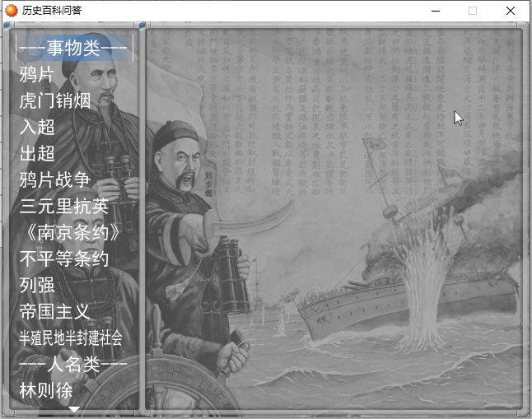Select the 半殖民地半封建社会 item
The image size is (532, 419).
71,338
